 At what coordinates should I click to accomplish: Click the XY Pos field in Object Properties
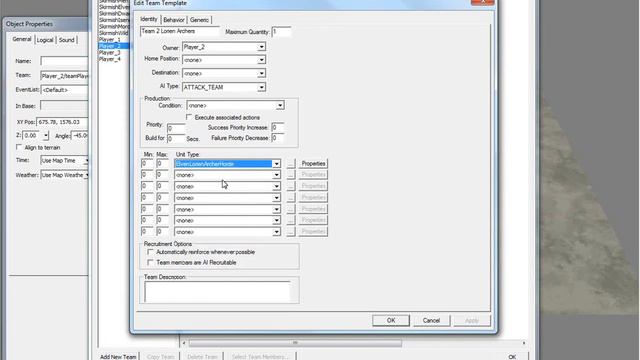coord(62,122)
